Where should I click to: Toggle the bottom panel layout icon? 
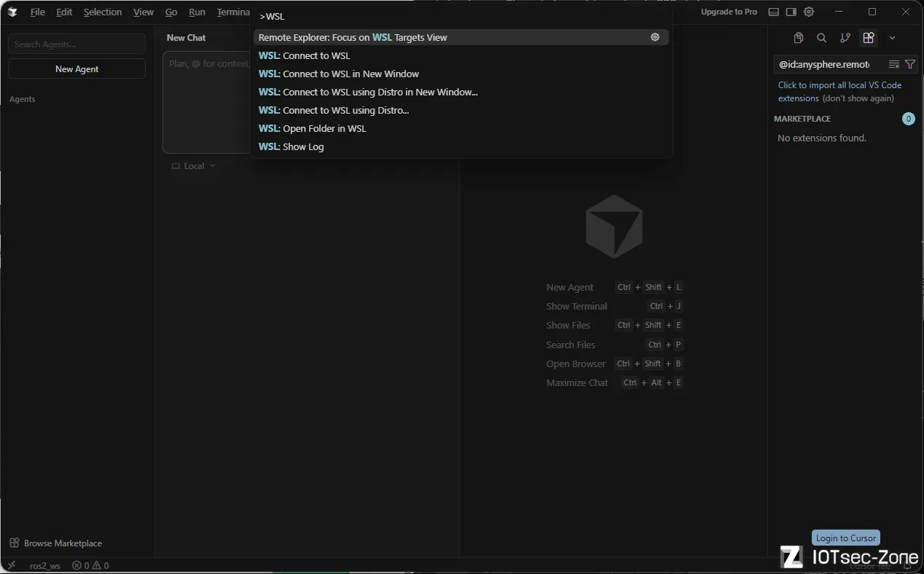tap(773, 12)
